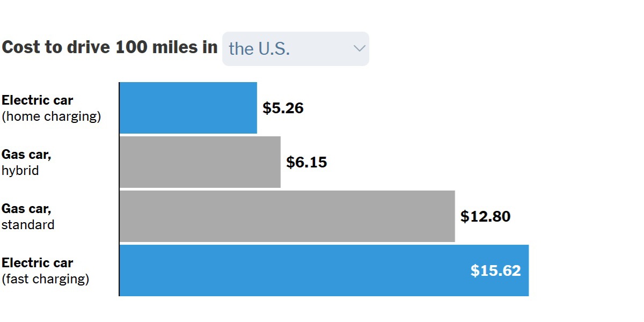Click the $15.62 value inside the bar
The height and width of the screenshot is (322, 644).
tap(495, 271)
